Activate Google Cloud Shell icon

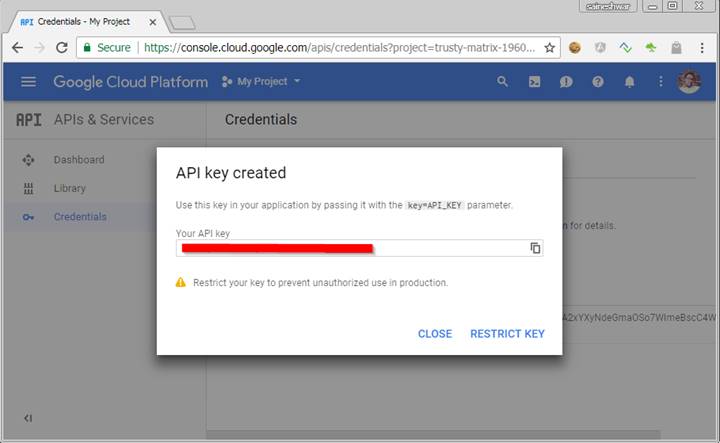[534, 82]
